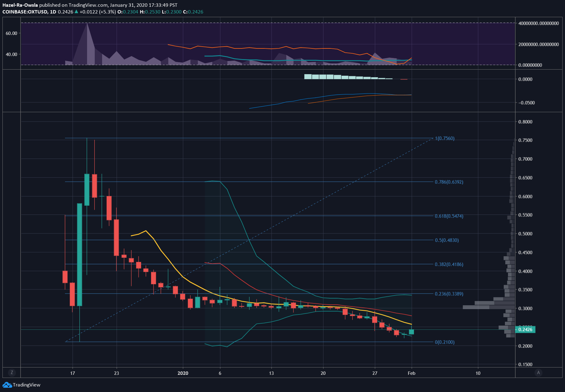Click the price change +0.0122 (+5.3%) text
This screenshot has width=565, height=392.
click(97, 12)
